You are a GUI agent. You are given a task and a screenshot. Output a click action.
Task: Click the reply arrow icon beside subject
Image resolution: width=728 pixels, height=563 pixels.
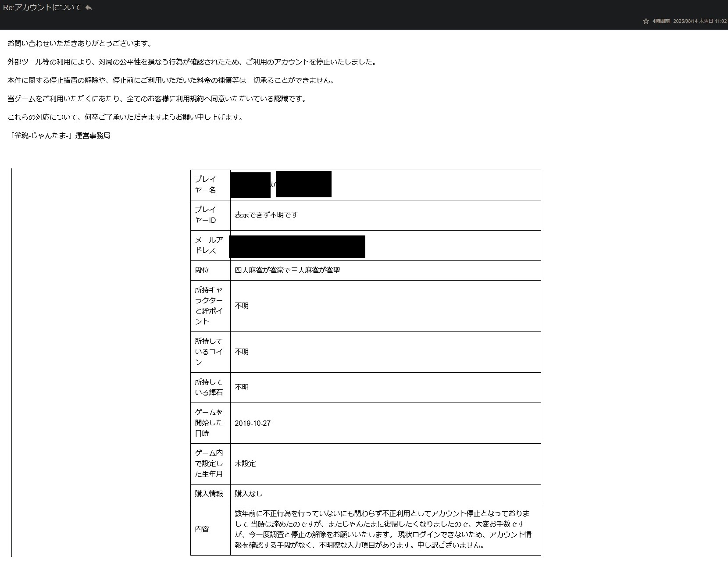coord(89,7)
